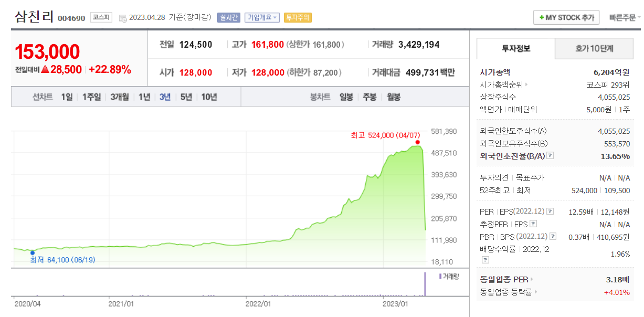Click 동일업종 등락률 value +4.01%

pos(617,292)
